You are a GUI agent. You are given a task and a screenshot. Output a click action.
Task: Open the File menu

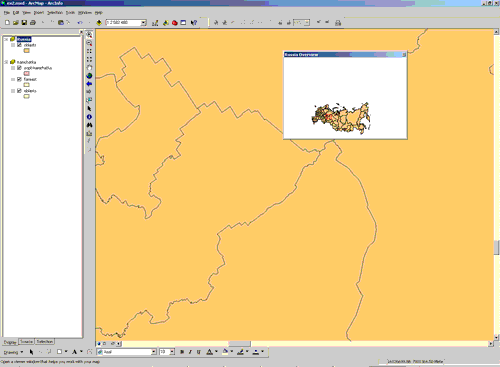point(6,13)
